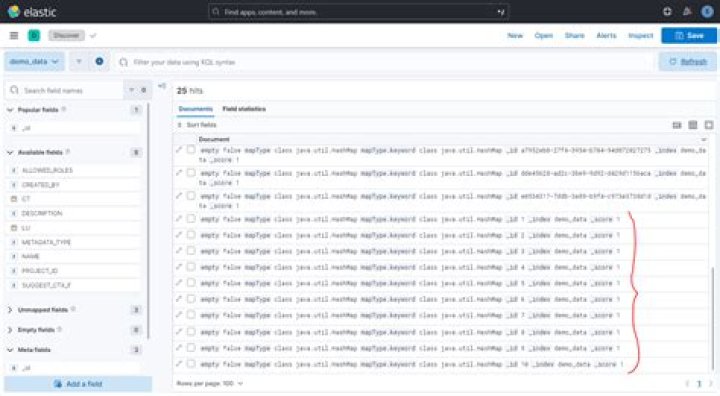
Task: Select checkbox for document _id 3
Action: coord(191,251)
